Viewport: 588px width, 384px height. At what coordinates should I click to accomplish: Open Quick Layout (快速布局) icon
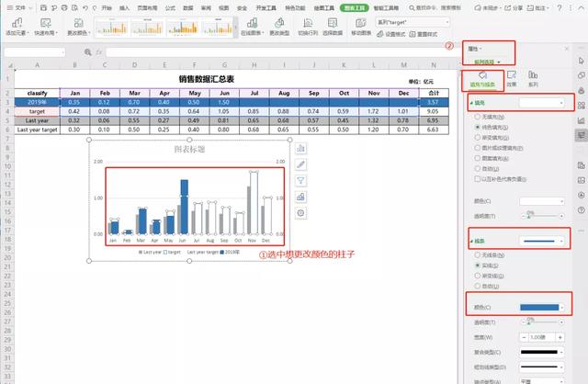coord(46,23)
